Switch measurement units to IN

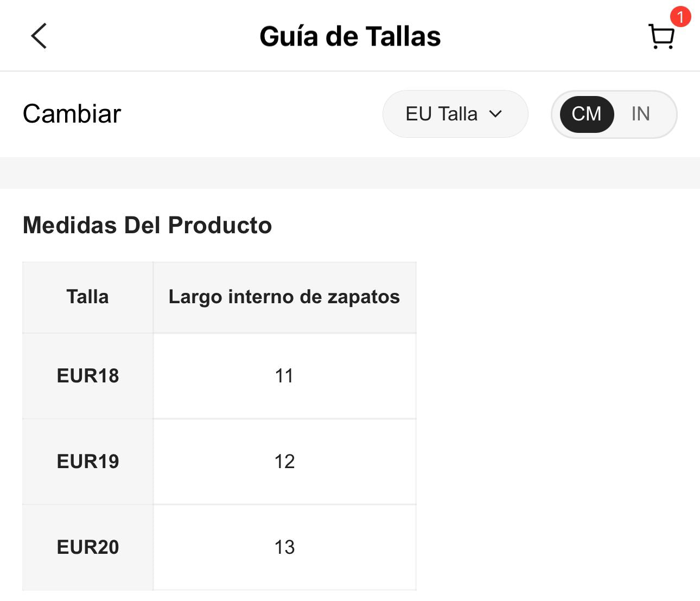[640, 114]
